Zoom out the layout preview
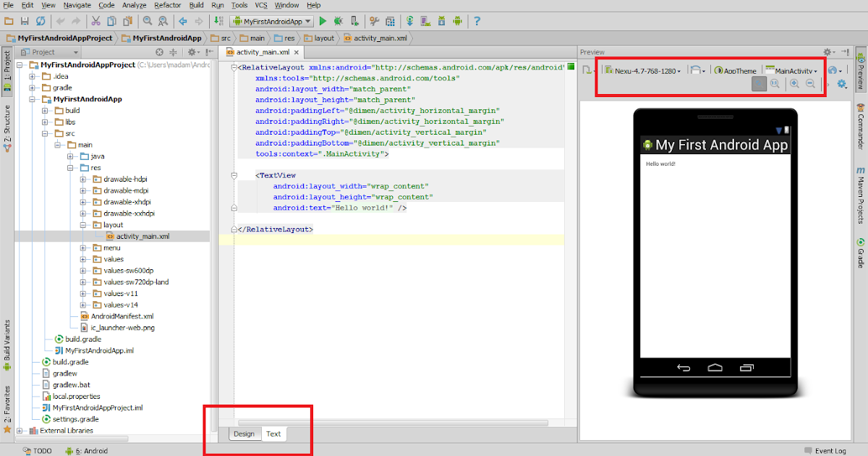The height and width of the screenshot is (456, 868). (812, 84)
